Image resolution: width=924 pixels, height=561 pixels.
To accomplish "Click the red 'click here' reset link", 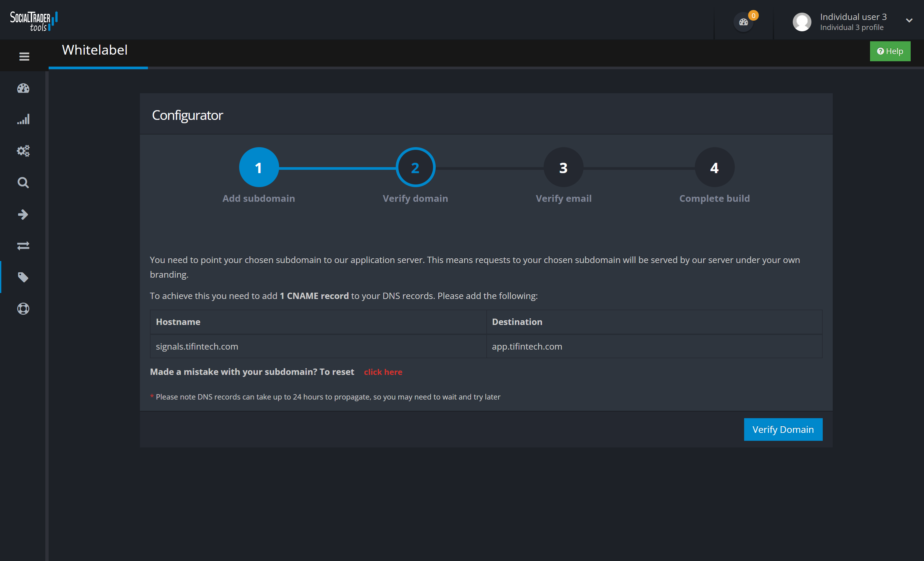I will (383, 372).
